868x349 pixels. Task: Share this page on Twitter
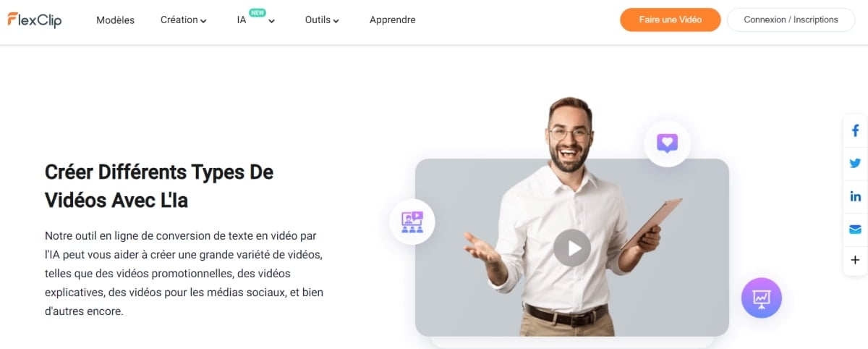coord(855,164)
